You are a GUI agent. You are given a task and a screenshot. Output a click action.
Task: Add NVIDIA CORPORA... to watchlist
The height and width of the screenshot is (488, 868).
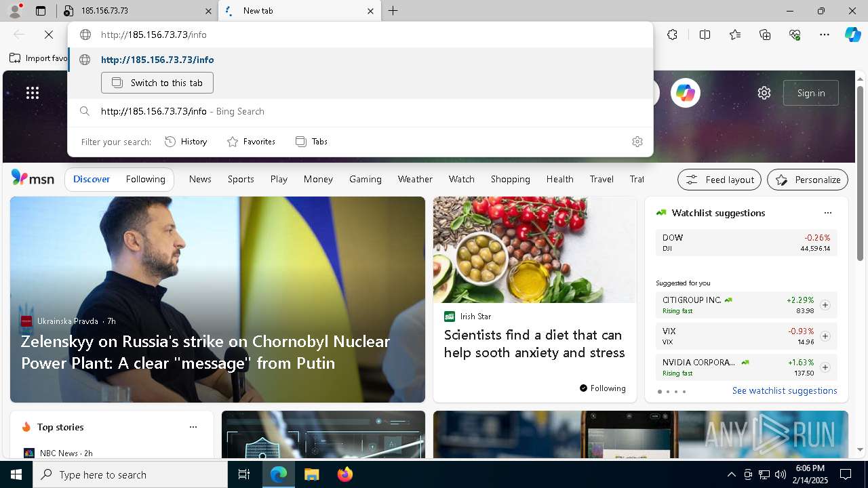[x=825, y=367]
